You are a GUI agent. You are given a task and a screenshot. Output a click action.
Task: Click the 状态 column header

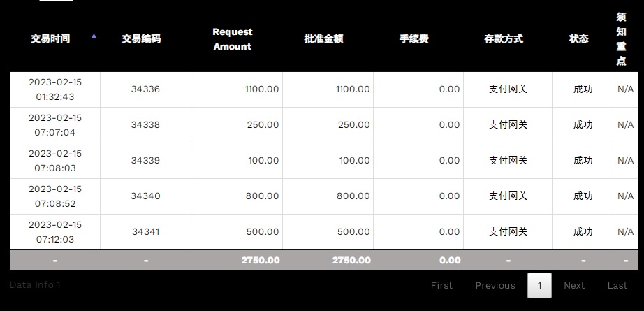[578, 39]
